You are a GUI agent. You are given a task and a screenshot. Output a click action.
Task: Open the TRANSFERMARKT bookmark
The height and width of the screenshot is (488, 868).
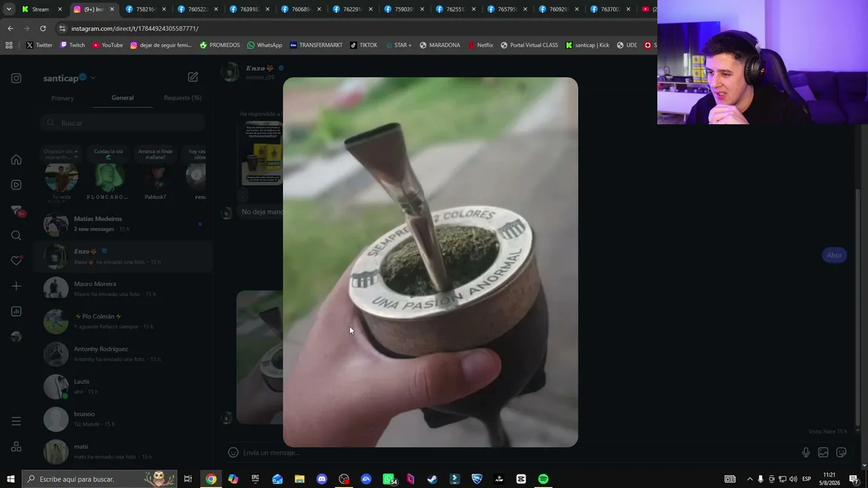pyautogui.click(x=316, y=45)
